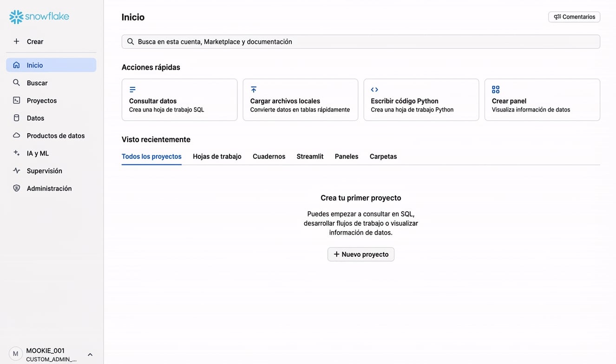
Task: Click the home icon for Inicio
Action: (x=16, y=65)
